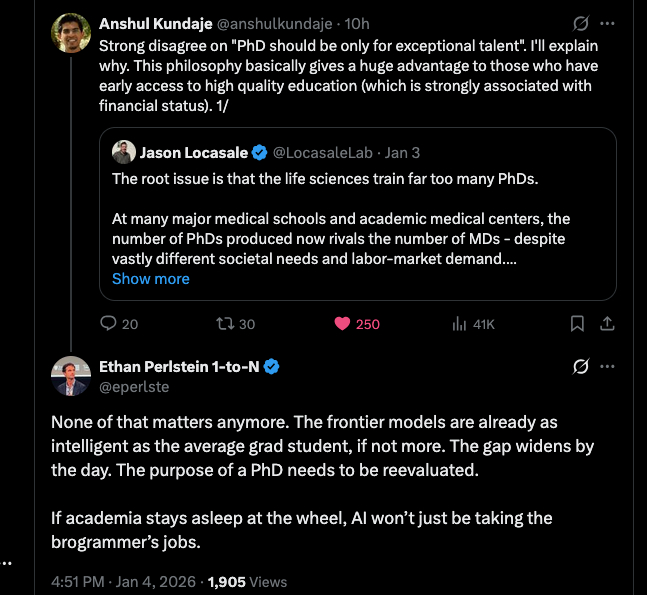Open Grok icon on Ethan's post
Viewport: 647px width, 595px height.
coord(579,367)
